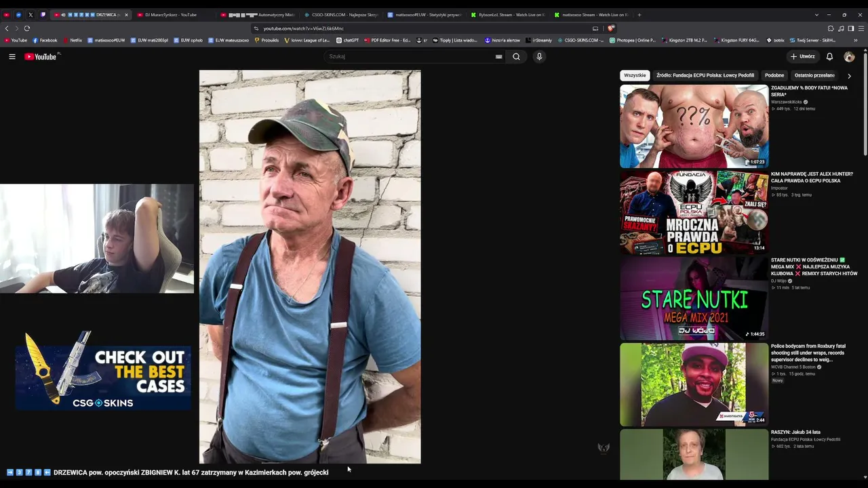Viewport: 868px width, 488px height.
Task: Select the Wszystkie filter chip
Action: click(635, 76)
